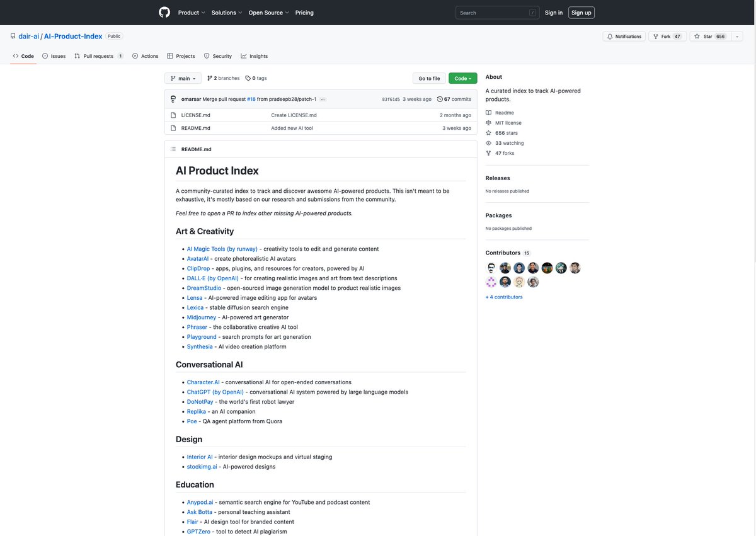Open the green Code dropdown button
The image size is (756, 536).
point(462,78)
